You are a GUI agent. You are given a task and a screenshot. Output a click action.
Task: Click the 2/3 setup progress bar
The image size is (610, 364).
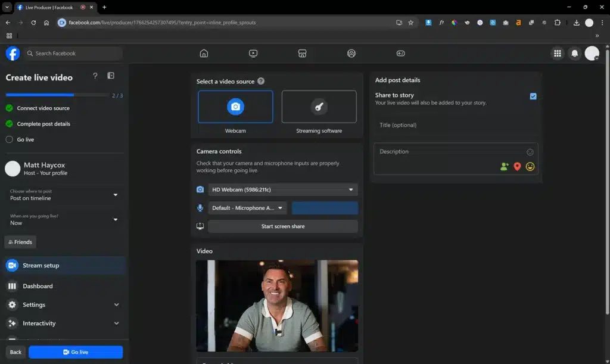click(57, 95)
